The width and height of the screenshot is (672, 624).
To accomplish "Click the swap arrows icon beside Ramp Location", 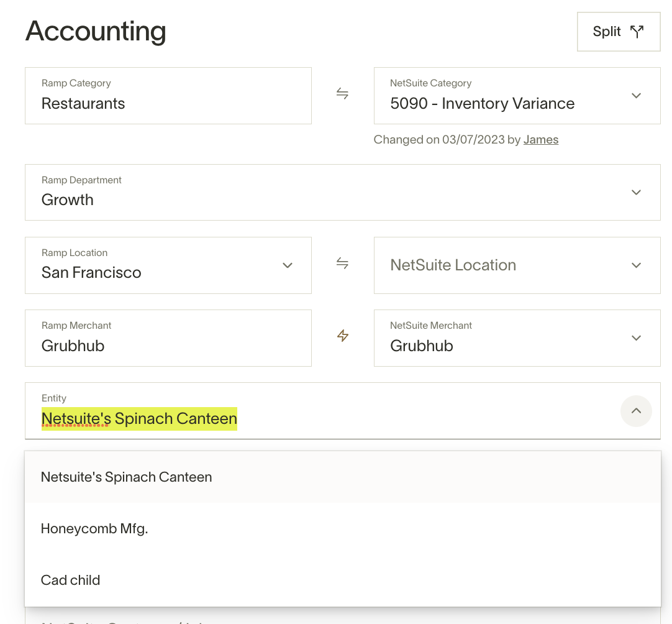I will [x=342, y=264].
